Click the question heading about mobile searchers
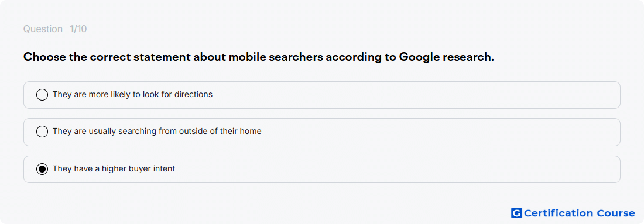The height and width of the screenshot is (224, 644). (x=258, y=57)
